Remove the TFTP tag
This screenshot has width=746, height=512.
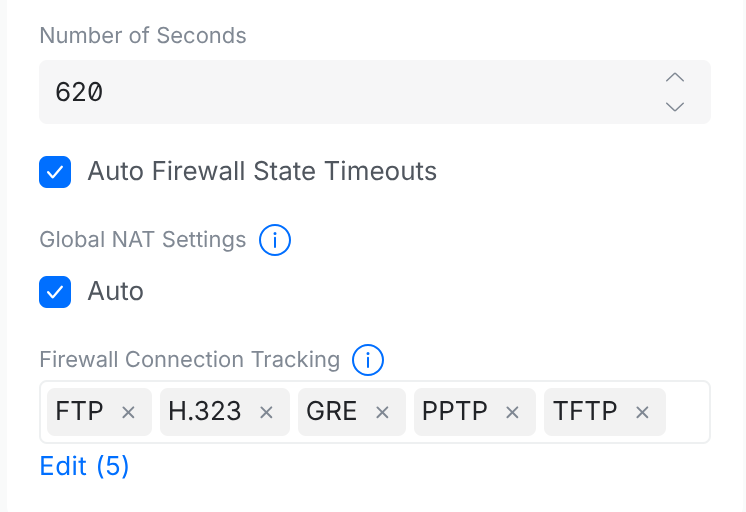(643, 412)
